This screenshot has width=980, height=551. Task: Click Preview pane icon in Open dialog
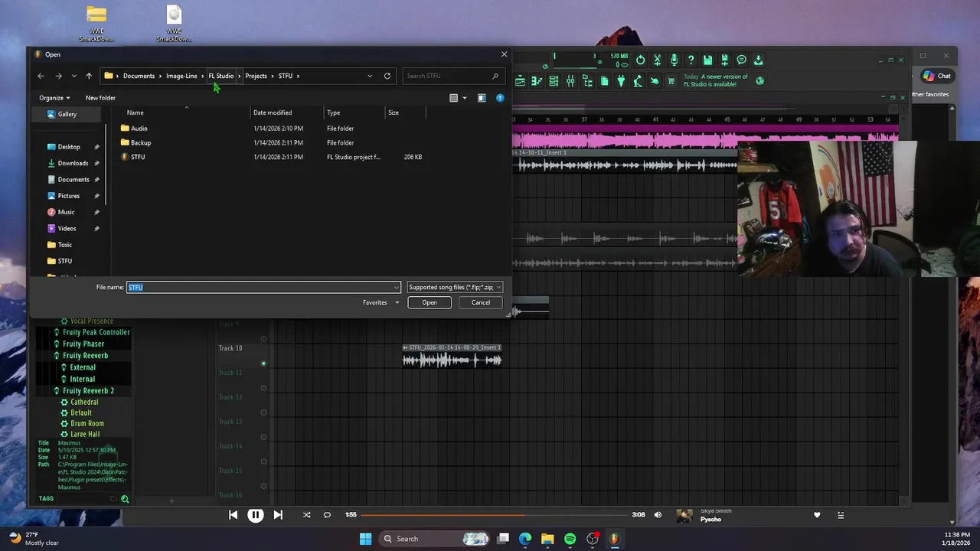pyautogui.click(x=482, y=98)
